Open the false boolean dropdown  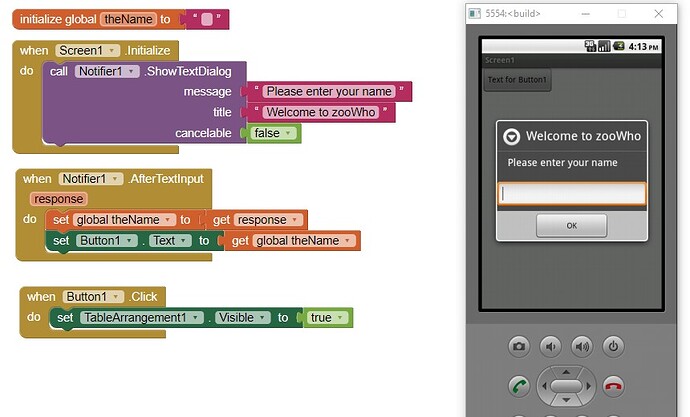click(x=288, y=133)
